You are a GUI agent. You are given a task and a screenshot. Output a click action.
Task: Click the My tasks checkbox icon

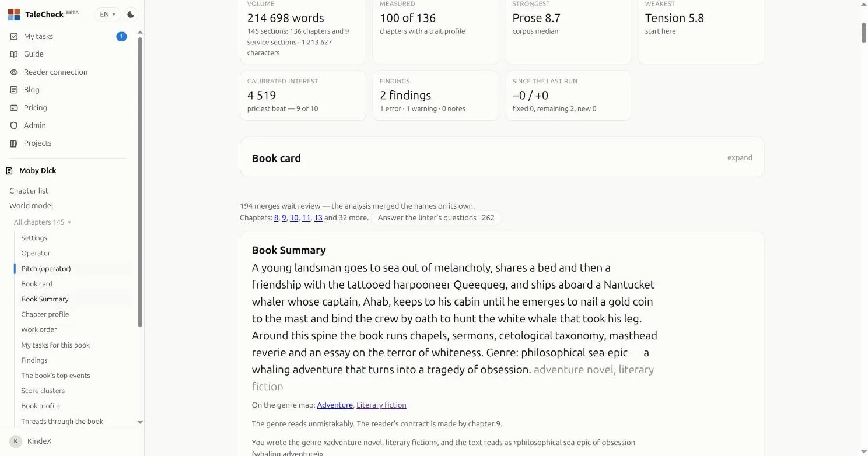point(14,36)
